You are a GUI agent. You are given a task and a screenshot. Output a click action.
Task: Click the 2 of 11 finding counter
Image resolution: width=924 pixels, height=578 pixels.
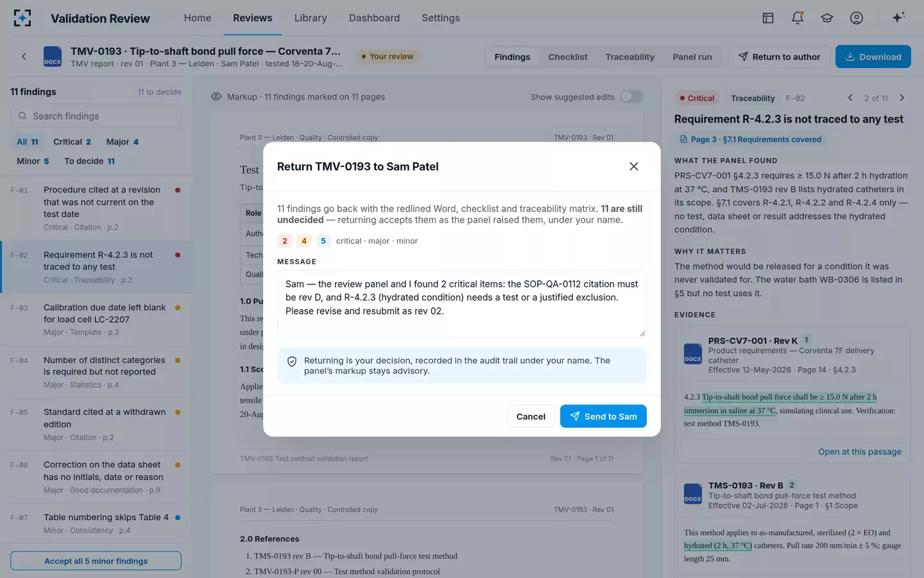pyautogui.click(x=876, y=98)
